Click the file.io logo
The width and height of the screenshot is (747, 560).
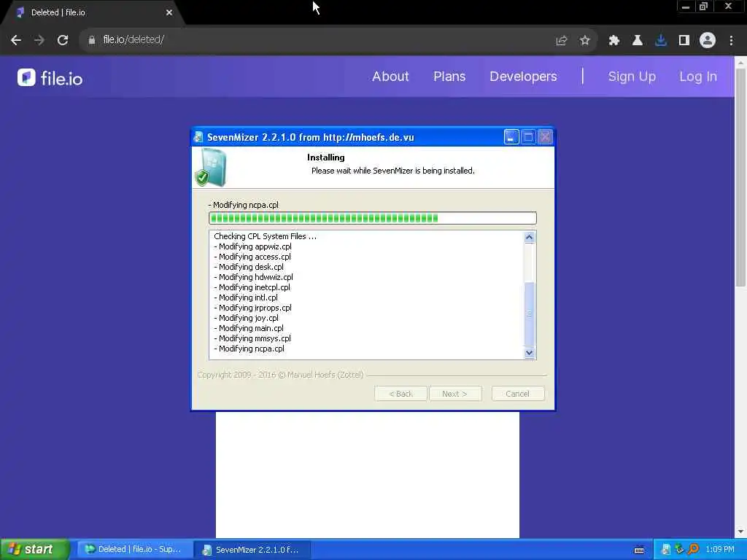point(50,77)
